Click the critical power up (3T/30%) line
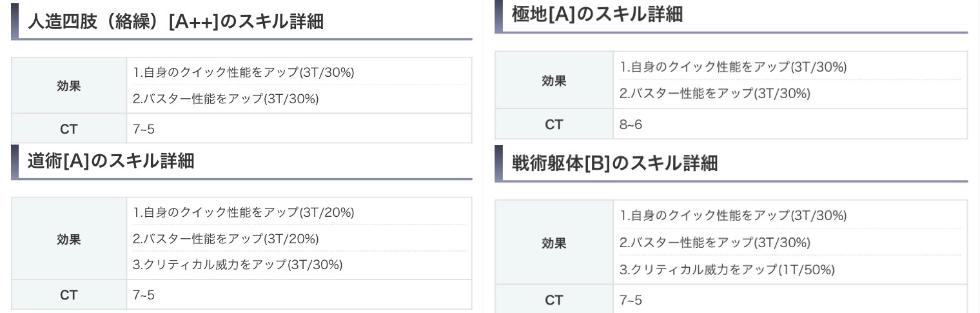Image resolution: width=980 pixels, height=313 pixels. tap(238, 265)
